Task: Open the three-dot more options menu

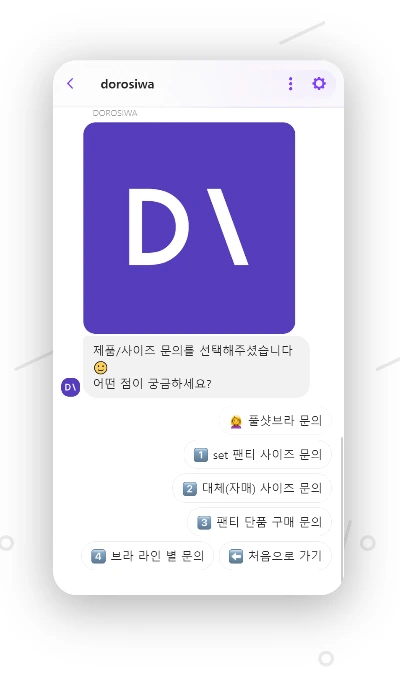Action: click(x=290, y=83)
